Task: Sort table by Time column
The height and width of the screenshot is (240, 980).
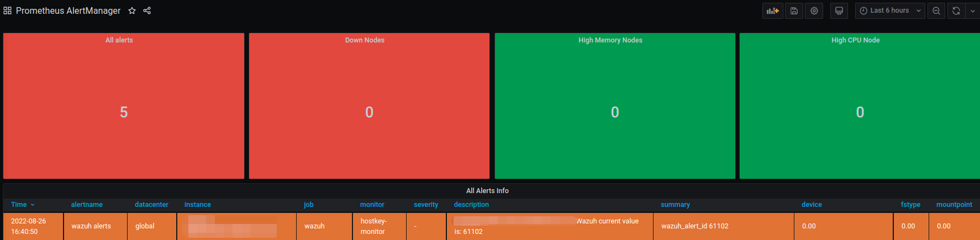Action: coord(19,205)
